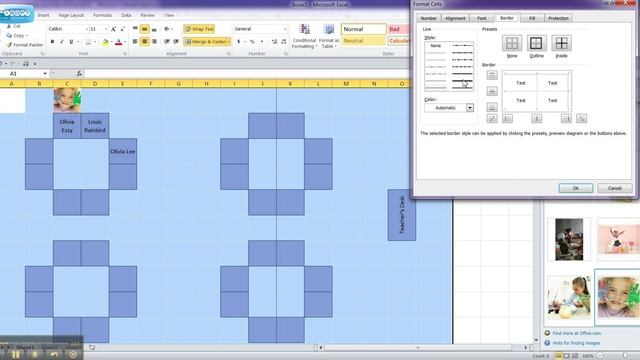
Task: Open the border Color dropdown
Action: pos(470,108)
